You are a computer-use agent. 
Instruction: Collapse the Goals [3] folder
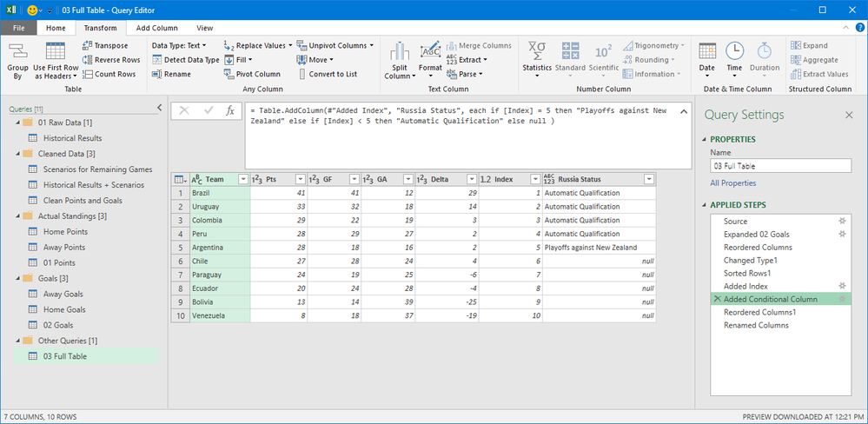17,278
